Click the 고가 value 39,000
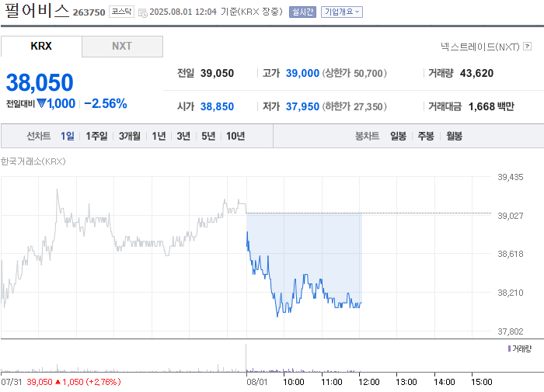 (302, 73)
